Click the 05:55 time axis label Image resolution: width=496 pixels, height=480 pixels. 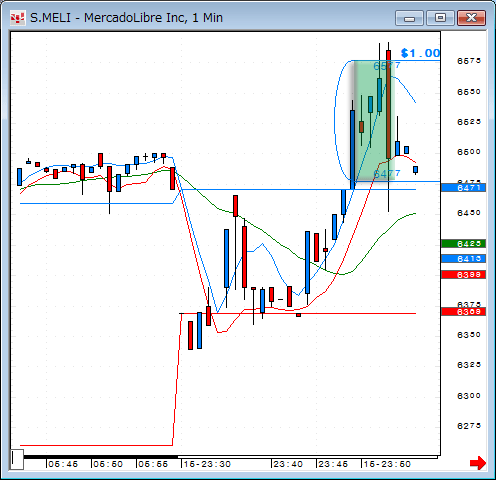point(153,464)
